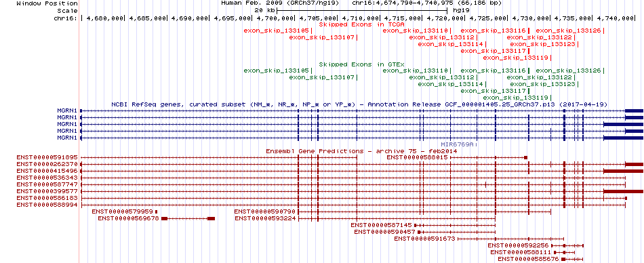Open green GTEx exon_skip_133114 feature
The height and width of the screenshot is (263, 644).
coord(451,84)
